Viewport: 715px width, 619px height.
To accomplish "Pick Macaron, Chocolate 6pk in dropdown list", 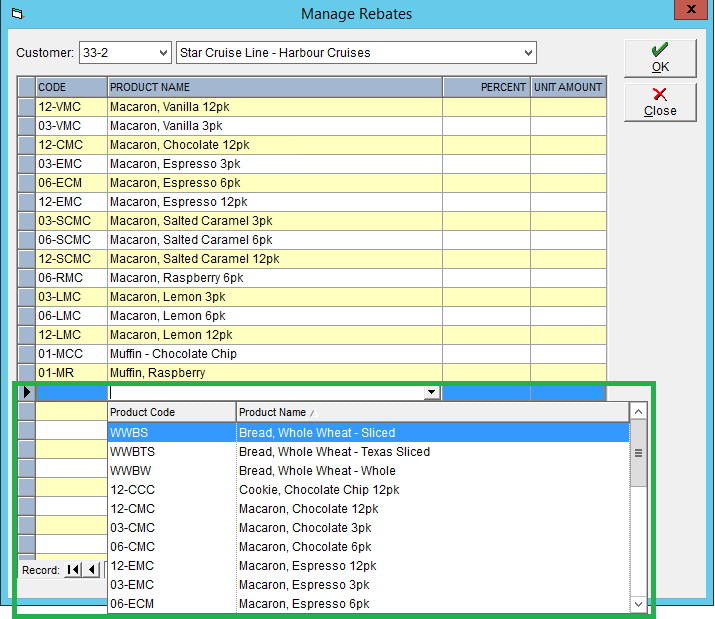I will [368, 547].
